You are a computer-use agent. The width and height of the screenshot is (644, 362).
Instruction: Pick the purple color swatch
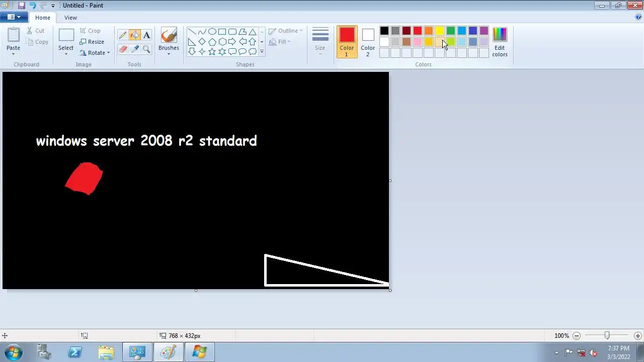[x=484, y=31]
